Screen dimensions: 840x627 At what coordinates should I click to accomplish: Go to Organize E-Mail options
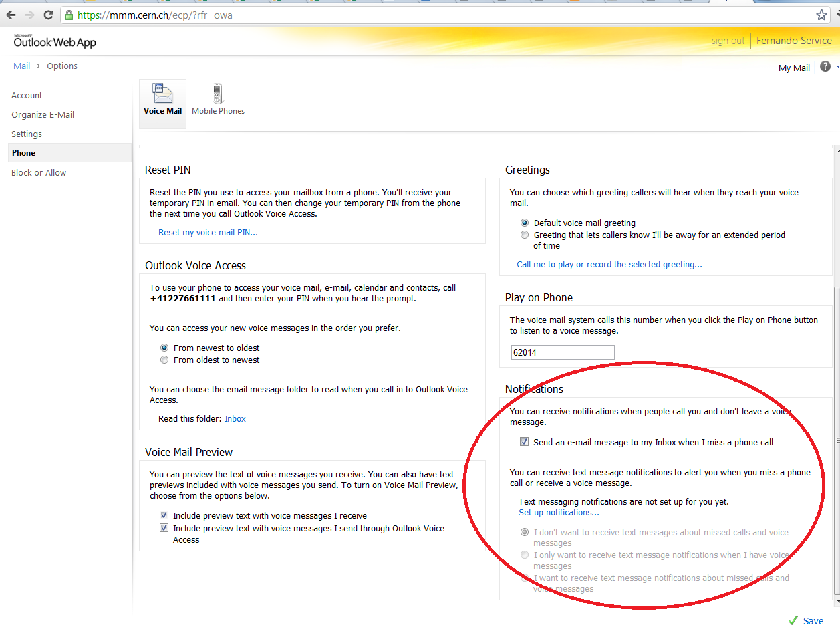click(43, 115)
